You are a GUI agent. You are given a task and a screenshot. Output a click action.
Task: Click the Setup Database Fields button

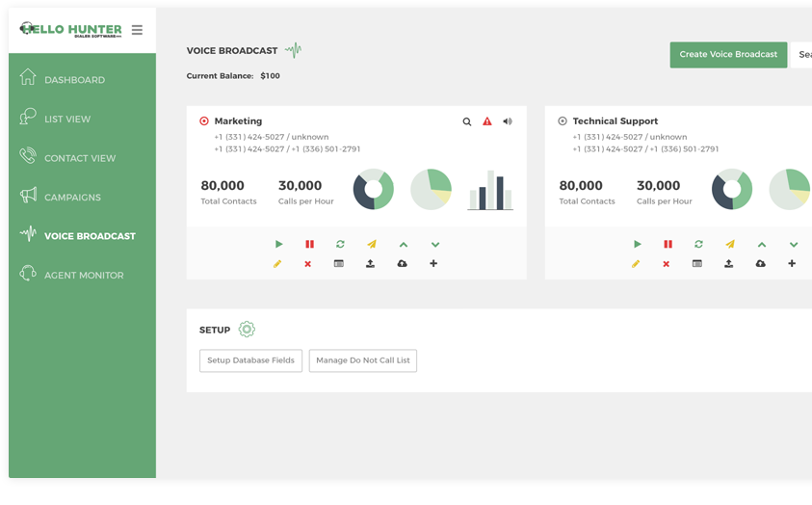click(x=250, y=360)
